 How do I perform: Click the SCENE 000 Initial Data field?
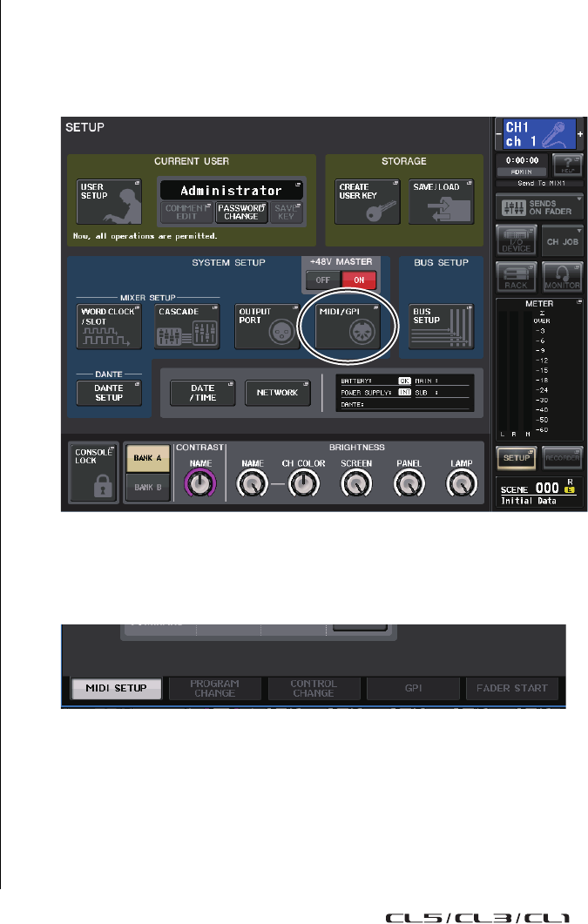click(x=539, y=493)
